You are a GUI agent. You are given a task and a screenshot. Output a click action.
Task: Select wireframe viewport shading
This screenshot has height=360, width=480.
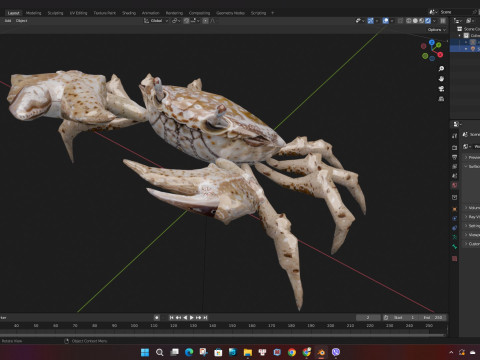[x=409, y=21]
